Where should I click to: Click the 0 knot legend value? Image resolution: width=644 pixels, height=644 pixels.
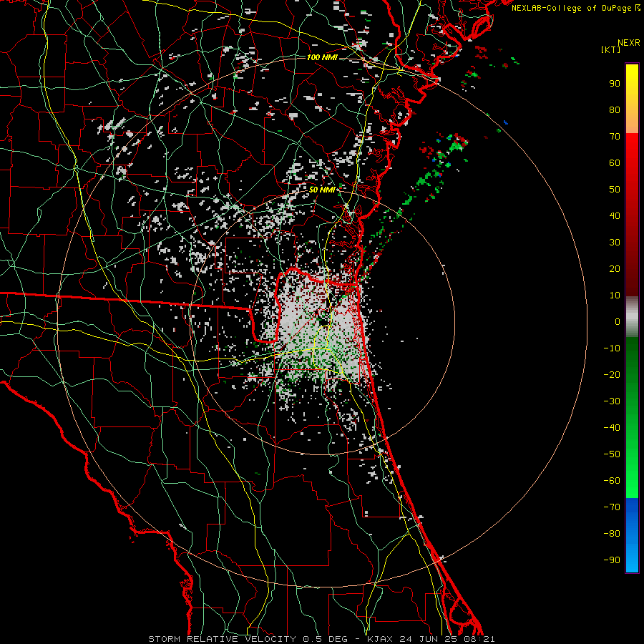click(618, 322)
